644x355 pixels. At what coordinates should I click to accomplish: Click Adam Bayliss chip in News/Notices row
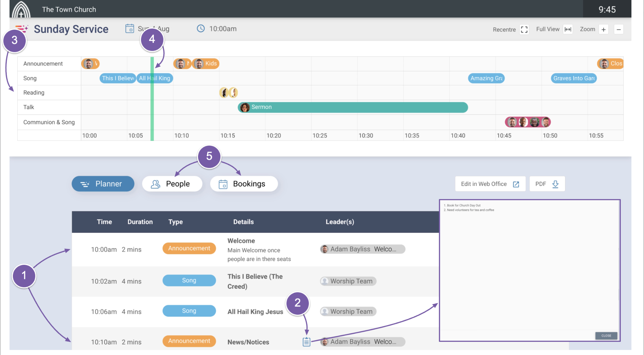point(363,342)
